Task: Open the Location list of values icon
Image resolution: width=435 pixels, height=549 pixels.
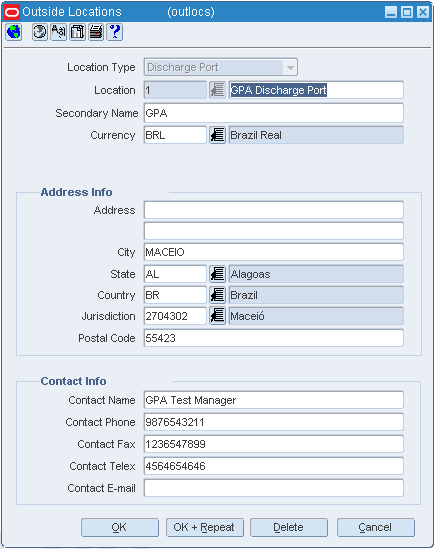Action: 218,90
